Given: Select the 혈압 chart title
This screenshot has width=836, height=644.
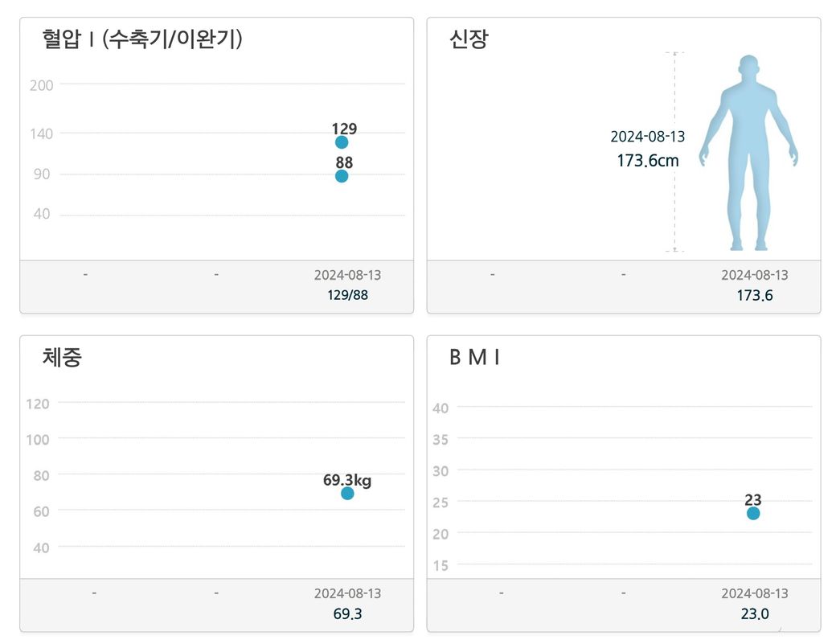Looking at the screenshot, I should tap(142, 39).
